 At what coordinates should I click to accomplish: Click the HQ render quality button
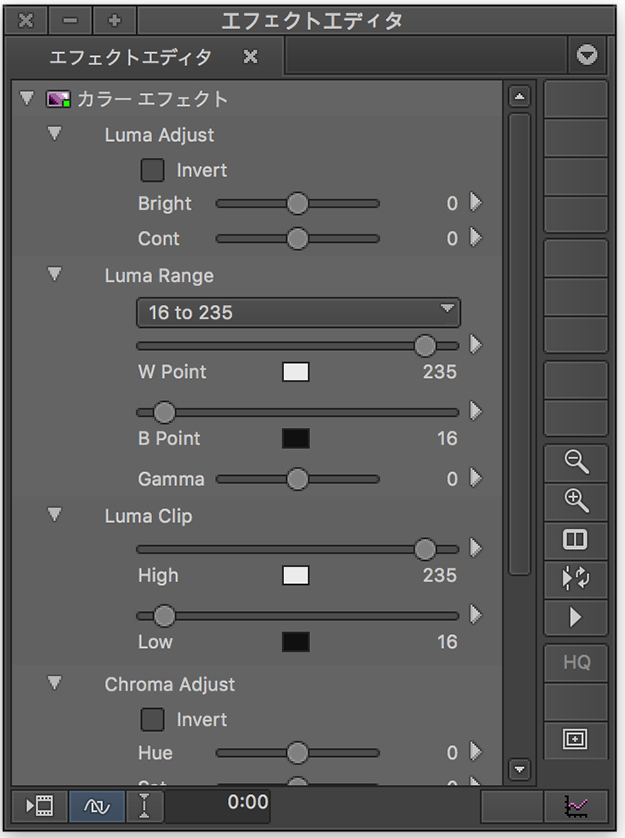(x=576, y=662)
